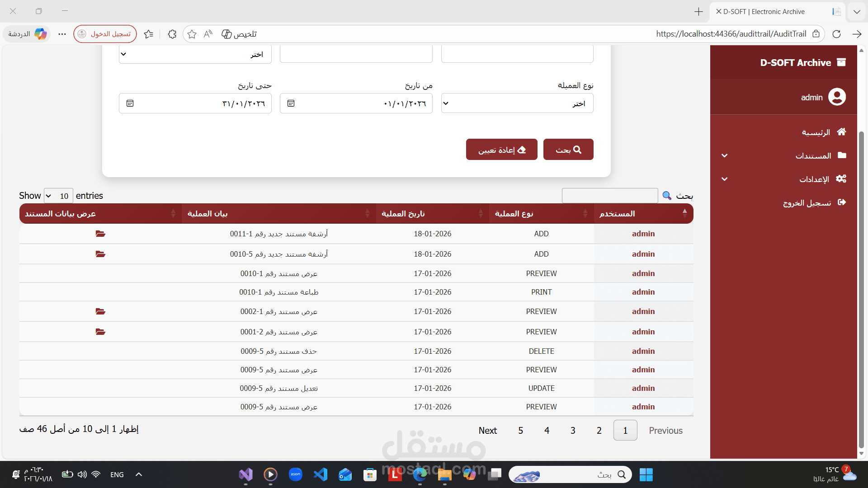
Task: Open calendar picker in من تاريخ field
Action: coord(291,103)
